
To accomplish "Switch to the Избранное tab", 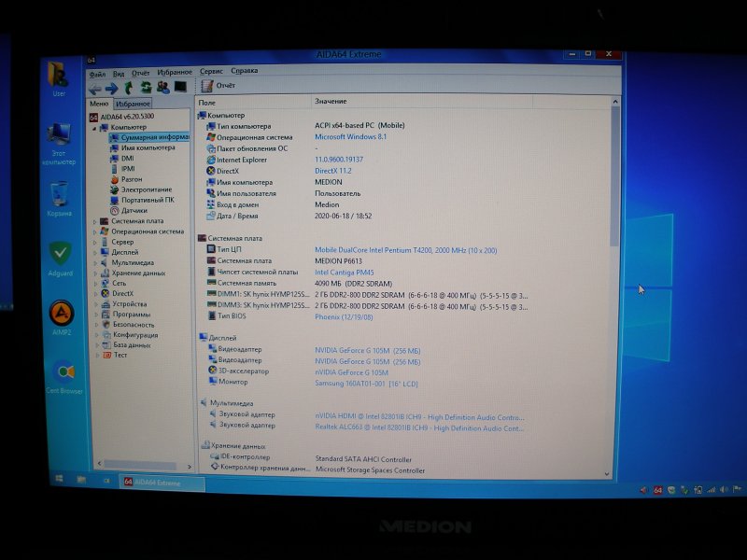I will (134, 104).
